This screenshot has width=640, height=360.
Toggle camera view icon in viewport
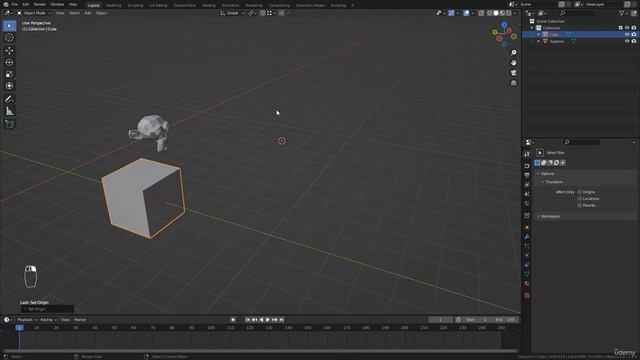point(513,73)
